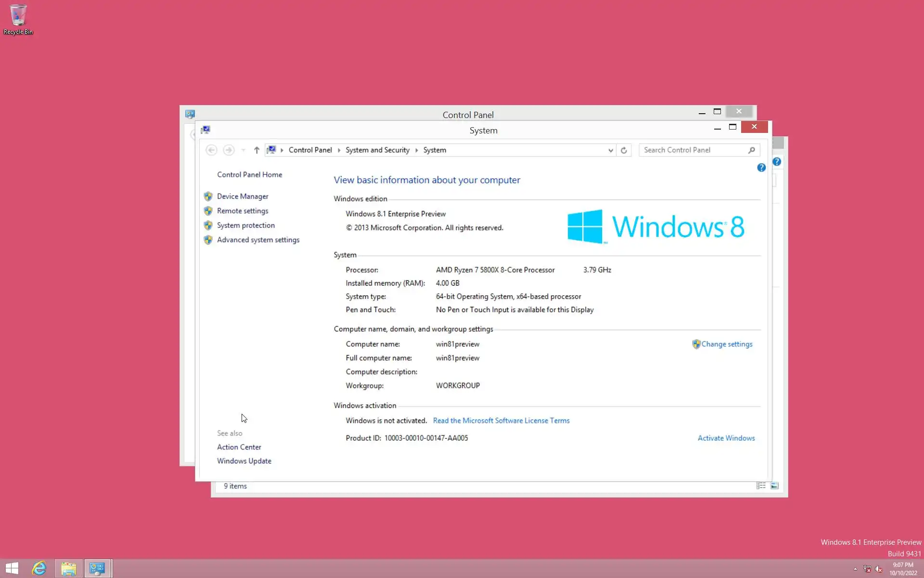Switch to large icons view in status bar
This screenshot has width=924, height=578.
point(774,486)
